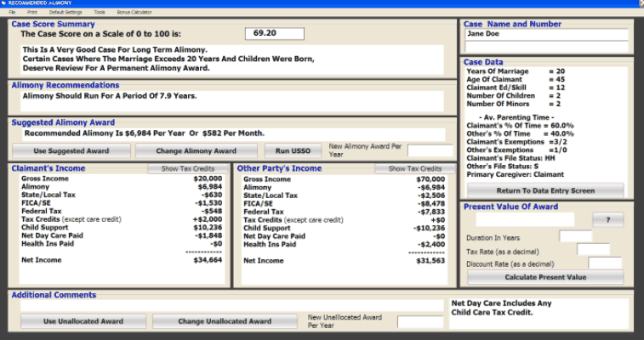
Task: Select the Discount Rate input field
Action: [605, 263]
